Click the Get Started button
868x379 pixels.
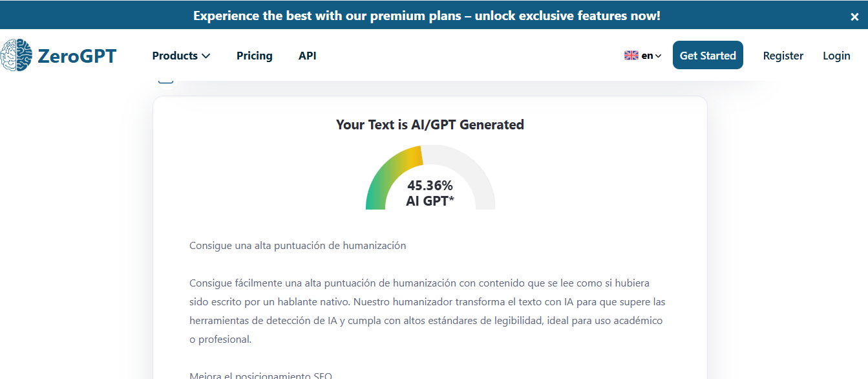click(x=708, y=55)
